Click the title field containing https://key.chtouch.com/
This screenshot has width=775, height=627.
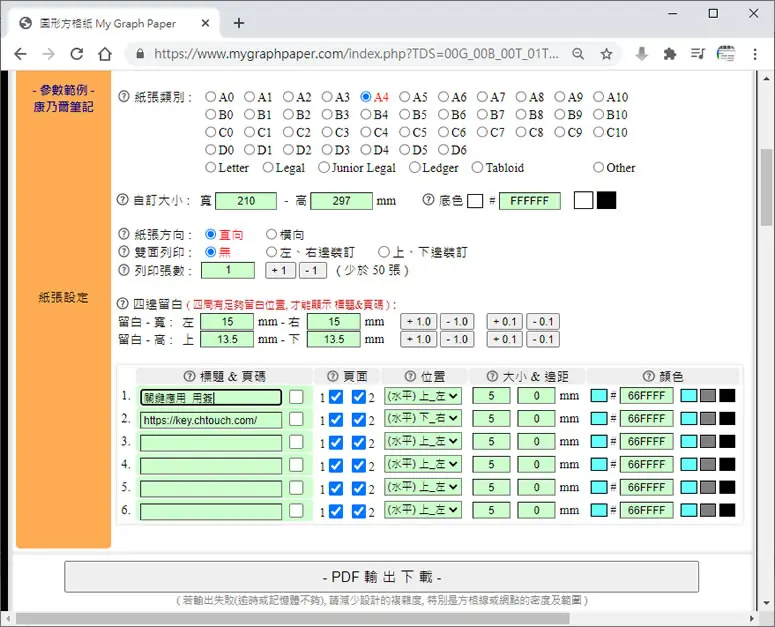coord(211,420)
